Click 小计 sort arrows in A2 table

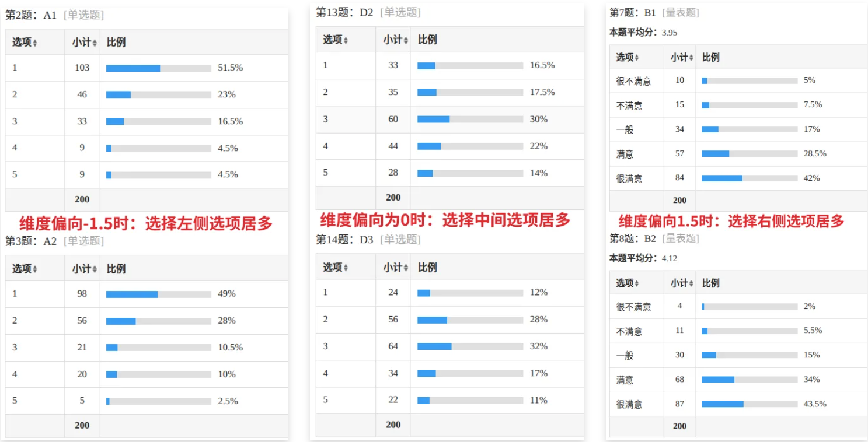click(x=93, y=269)
